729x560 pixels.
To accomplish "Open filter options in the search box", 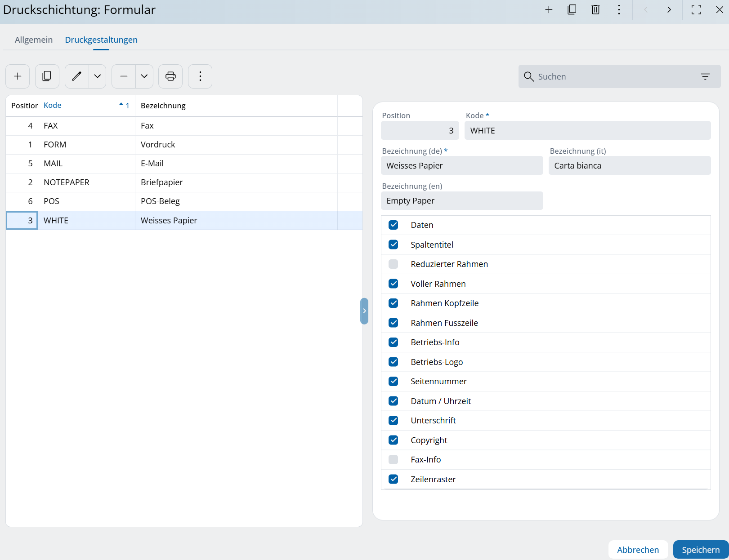I will (705, 77).
